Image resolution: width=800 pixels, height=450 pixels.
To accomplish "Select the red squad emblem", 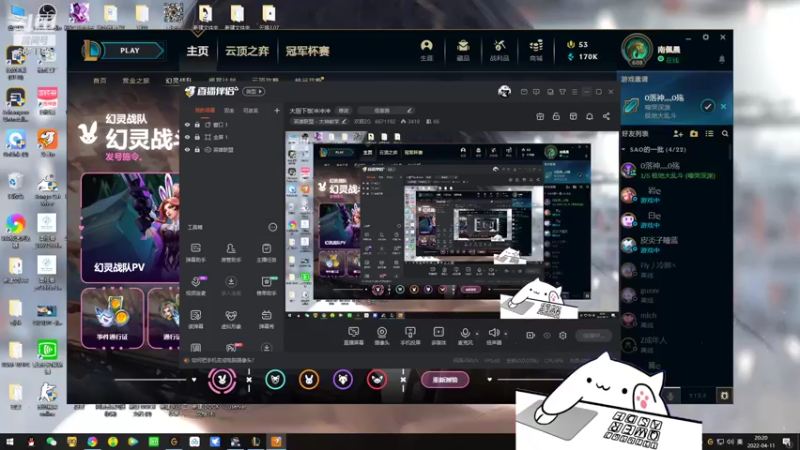I will point(377,380).
